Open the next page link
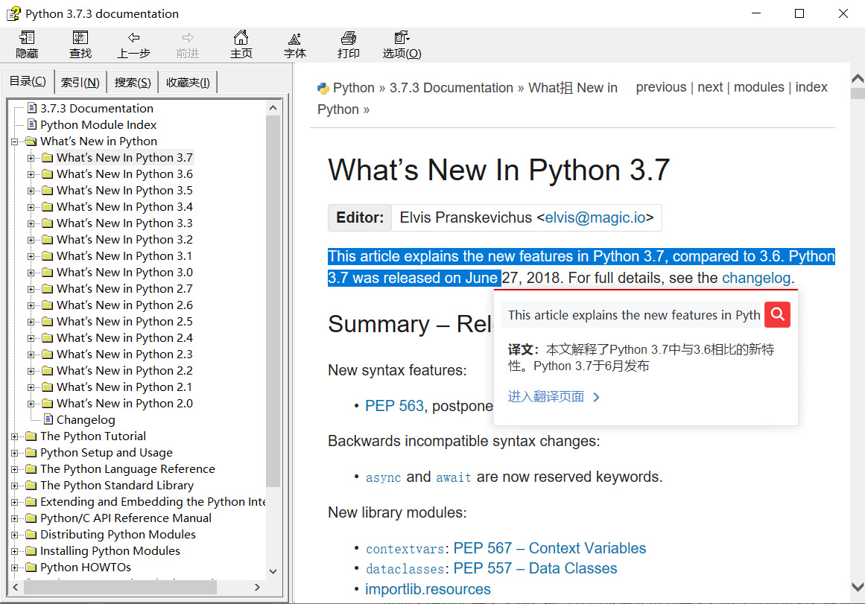This screenshot has width=865, height=604. [x=710, y=87]
